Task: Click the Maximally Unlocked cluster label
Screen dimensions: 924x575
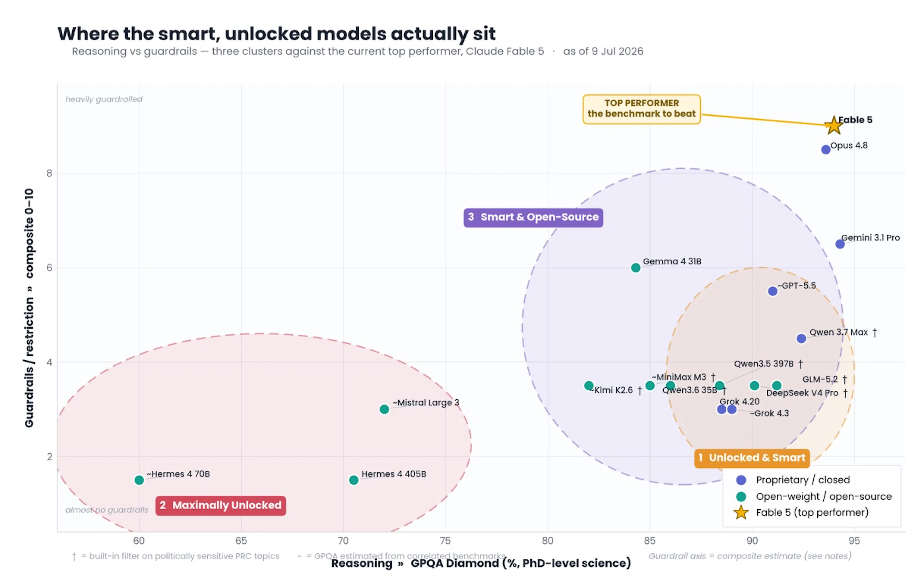Action: (221, 505)
